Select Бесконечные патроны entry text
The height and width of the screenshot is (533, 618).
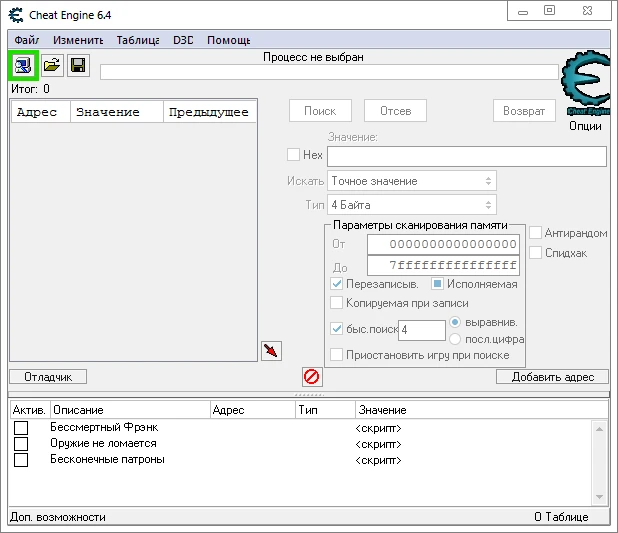(x=107, y=460)
